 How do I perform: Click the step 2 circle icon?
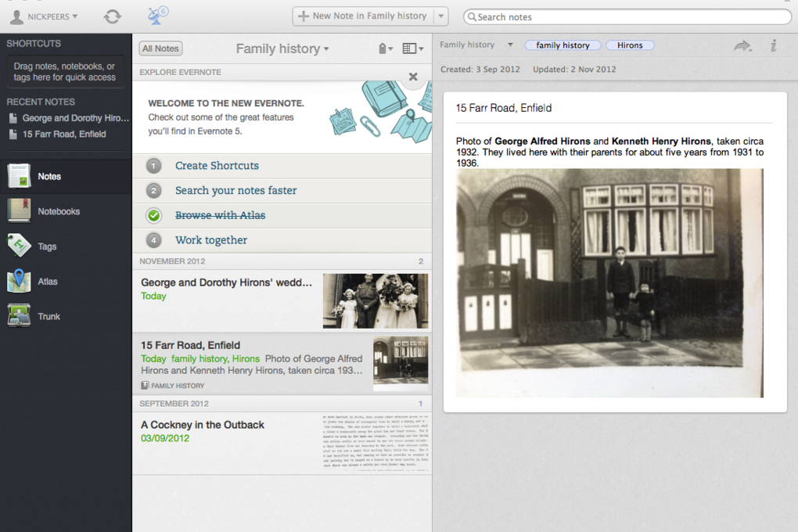153,190
